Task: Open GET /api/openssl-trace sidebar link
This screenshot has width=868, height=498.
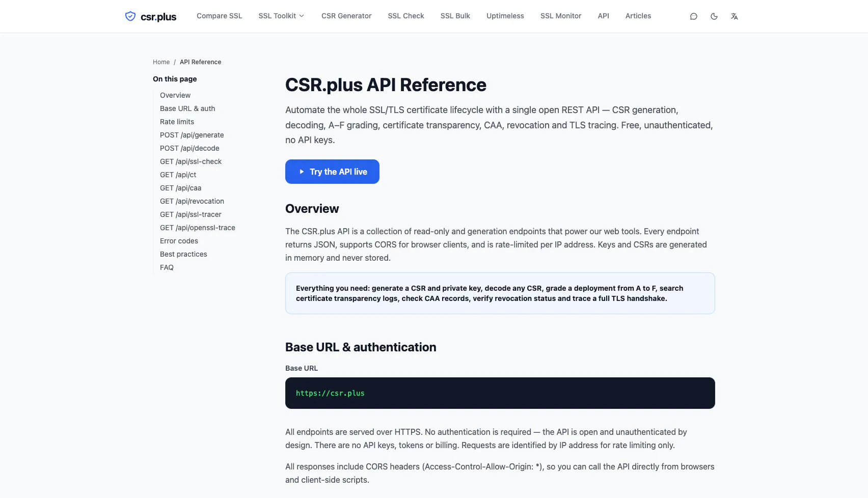Action: click(198, 228)
